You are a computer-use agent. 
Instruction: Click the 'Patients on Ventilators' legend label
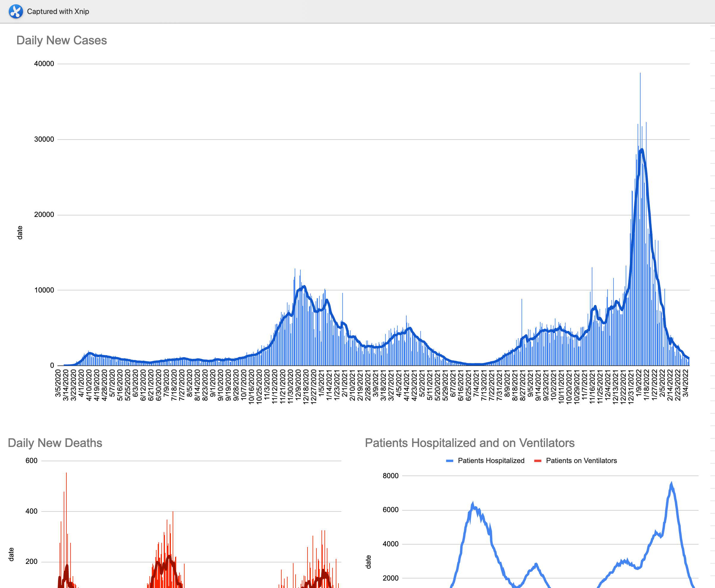(581, 461)
